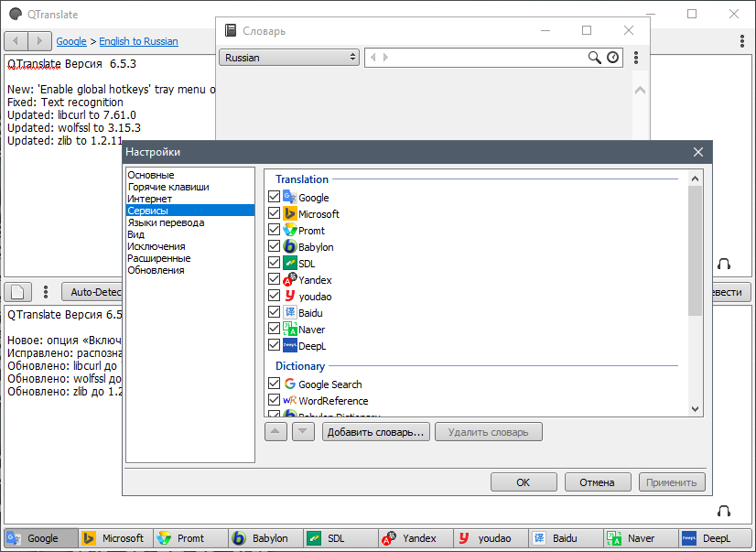Toggle the SDL service checkbox
The image size is (756, 552).
tap(274, 263)
